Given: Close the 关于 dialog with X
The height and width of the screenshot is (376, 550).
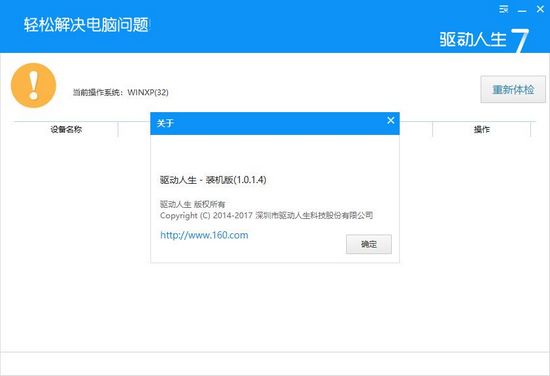Looking at the screenshot, I should tap(391, 121).
